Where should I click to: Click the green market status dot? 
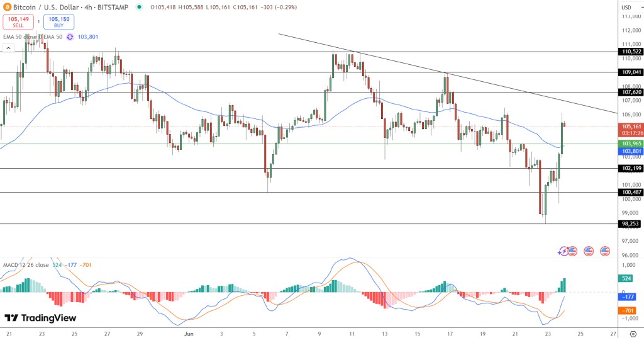[139, 7]
